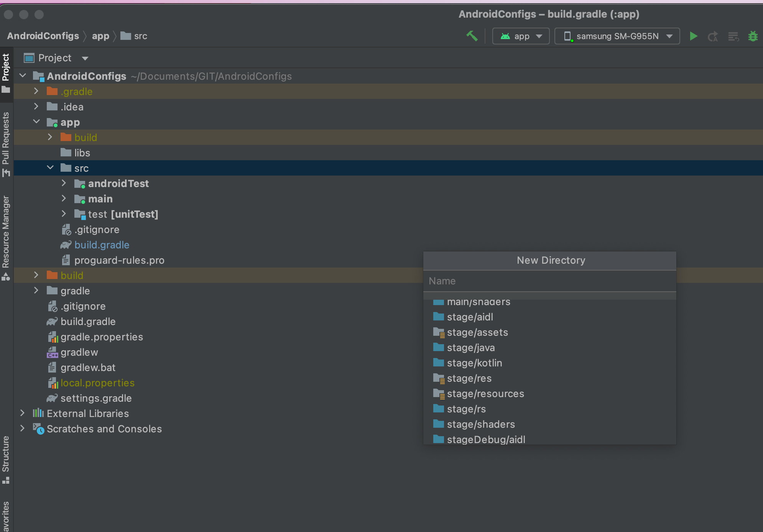Image resolution: width=763 pixels, height=532 pixels.
Task: Select settings.gradle file
Action: coord(96,398)
